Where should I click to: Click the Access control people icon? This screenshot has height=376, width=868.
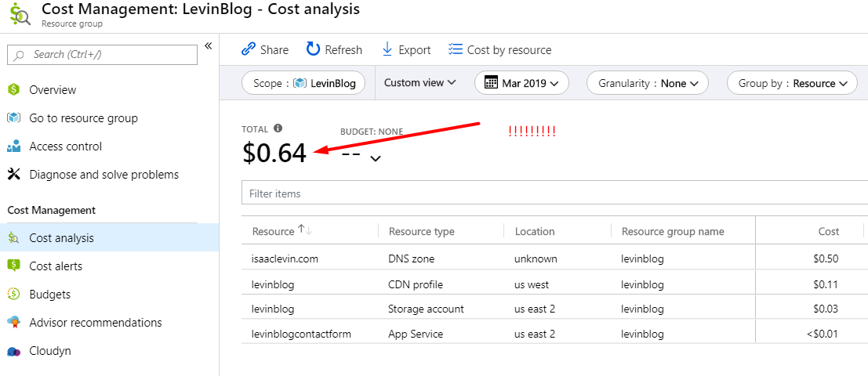point(13,146)
